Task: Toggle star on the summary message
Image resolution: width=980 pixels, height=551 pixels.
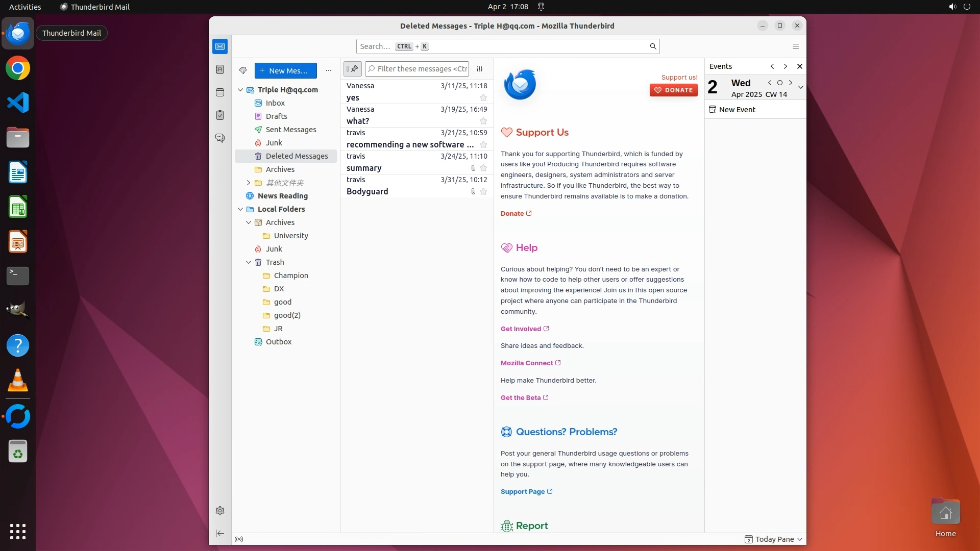Action: click(x=483, y=168)
